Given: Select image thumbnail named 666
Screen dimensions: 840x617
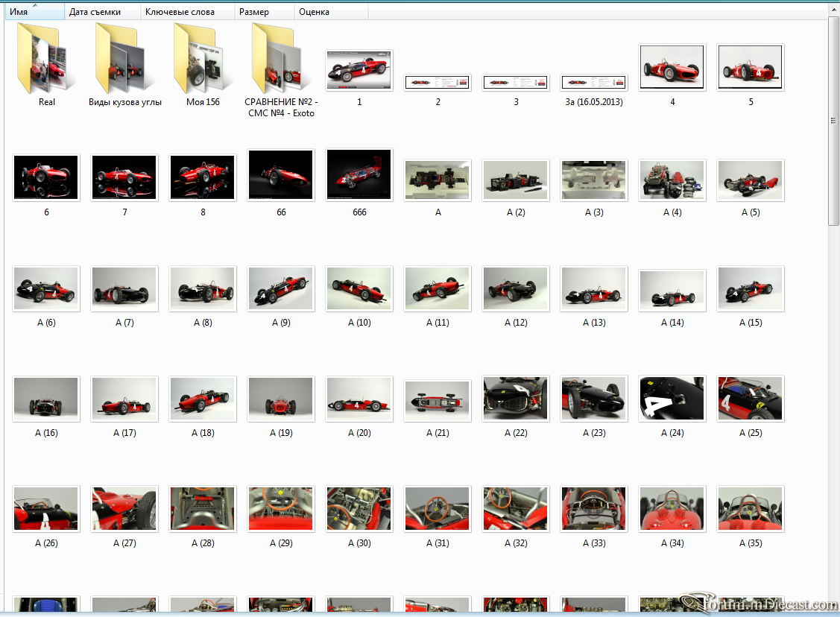Looking at the screenshot, I should pos(359,174).
